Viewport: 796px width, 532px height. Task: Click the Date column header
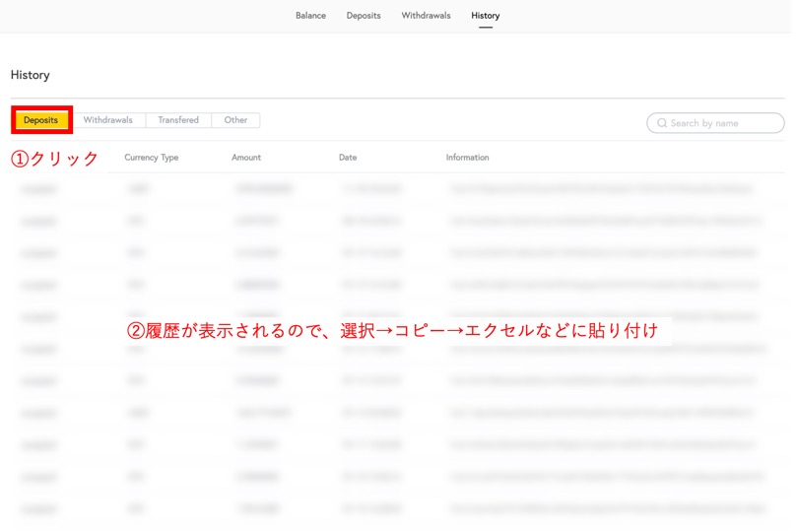348,158
